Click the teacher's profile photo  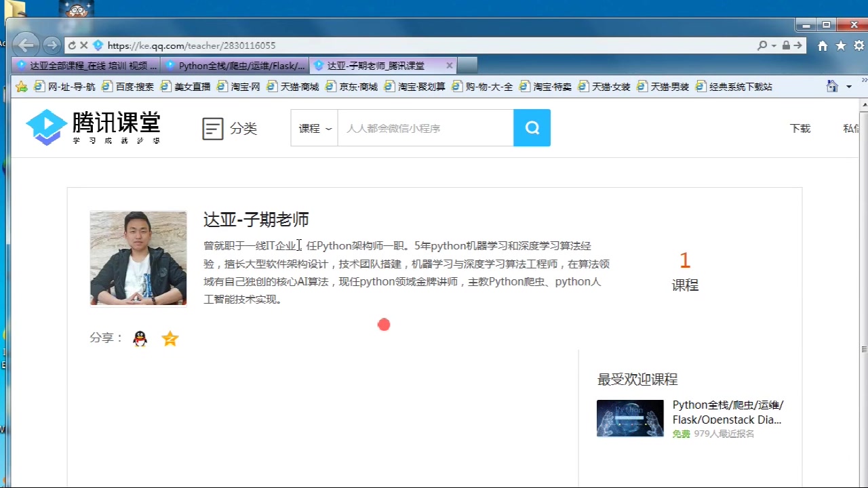pyautogui.click(x=138, y=258)
